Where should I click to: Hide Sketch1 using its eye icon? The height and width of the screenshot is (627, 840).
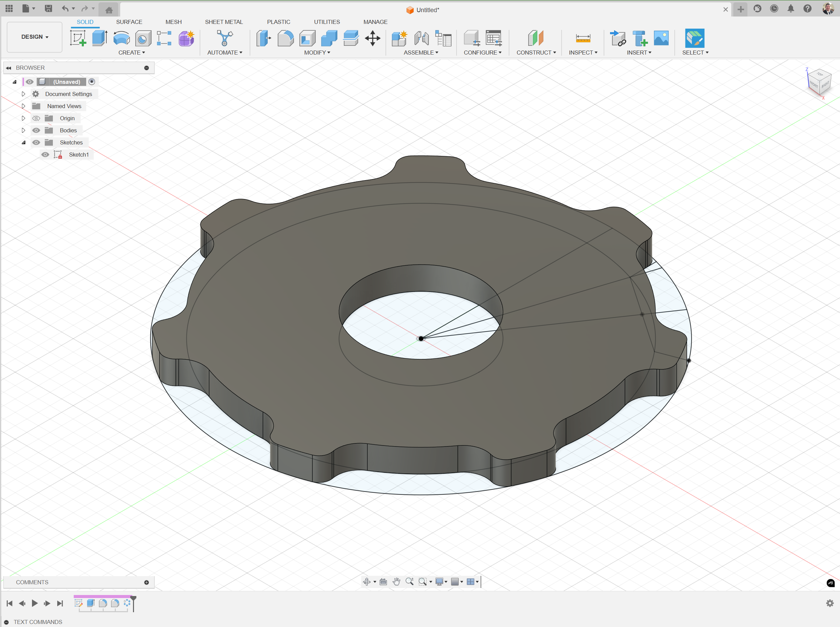coord(45,155)
